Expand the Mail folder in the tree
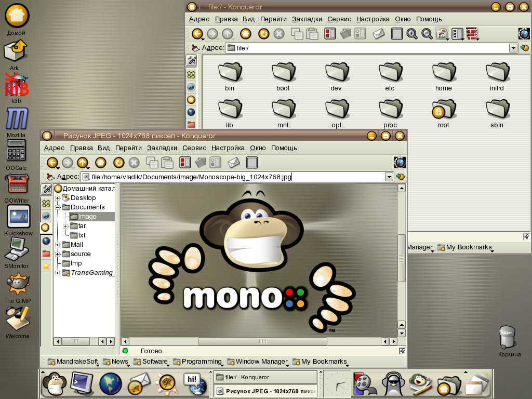 [58, 245]
